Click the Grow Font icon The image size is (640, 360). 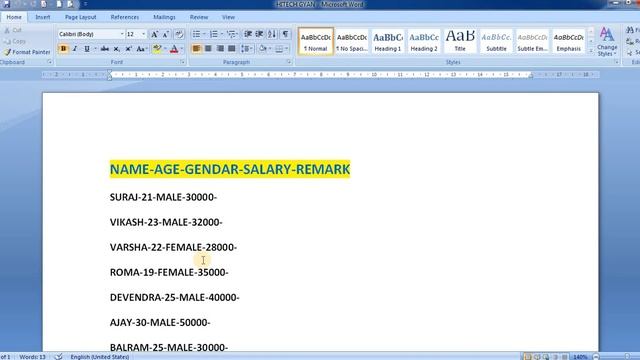(154, 34)
